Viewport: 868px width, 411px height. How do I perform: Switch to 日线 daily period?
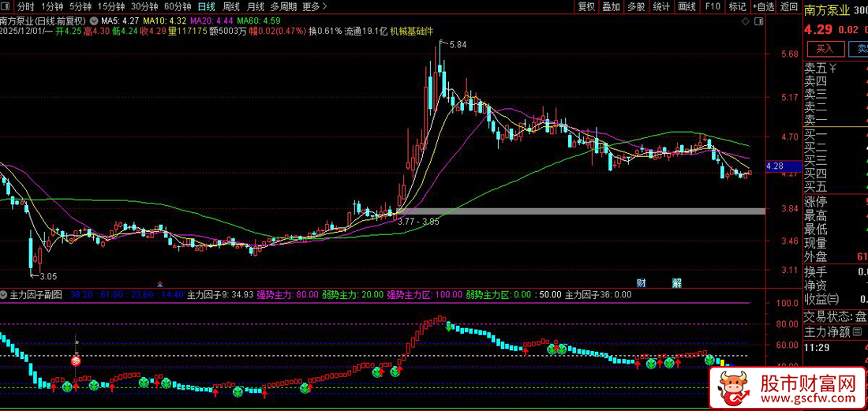tap(206, 6)
